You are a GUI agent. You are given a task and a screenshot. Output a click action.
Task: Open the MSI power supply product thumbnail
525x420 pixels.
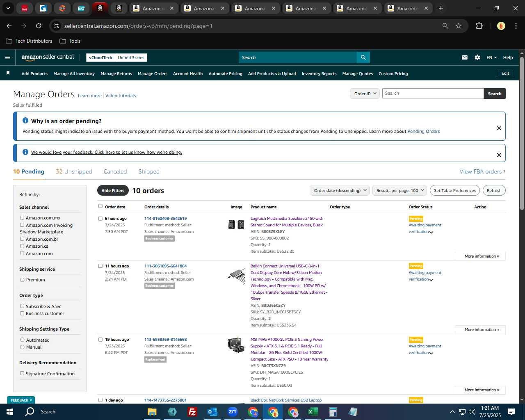pyautogui.click(x=236, y=345)
